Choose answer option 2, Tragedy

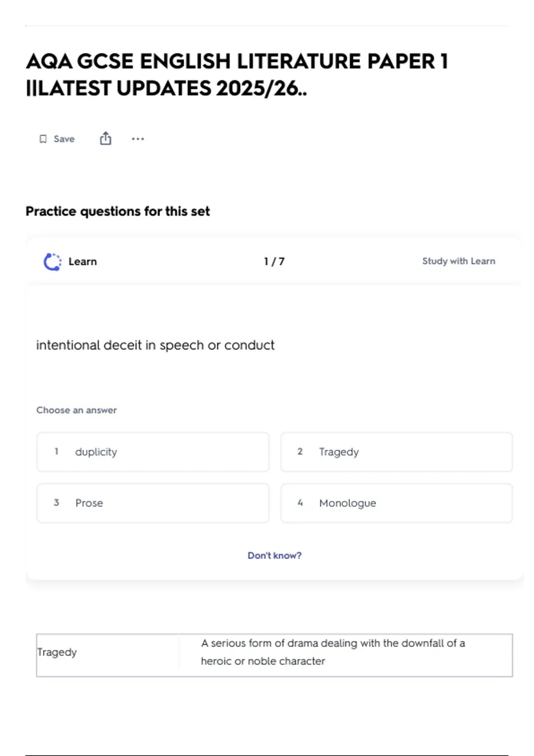click(x=396, y=452)
